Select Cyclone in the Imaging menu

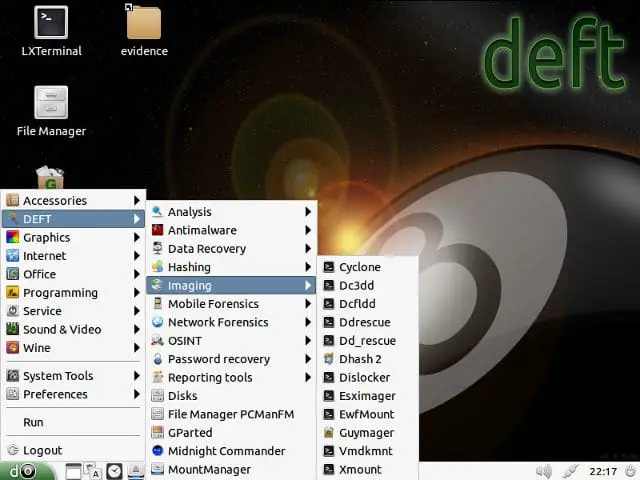point(359,267)
